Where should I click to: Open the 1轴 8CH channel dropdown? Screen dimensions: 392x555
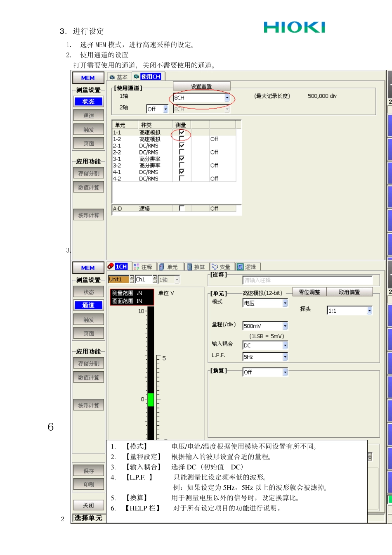pyautogui.click(x=227, y=98)
